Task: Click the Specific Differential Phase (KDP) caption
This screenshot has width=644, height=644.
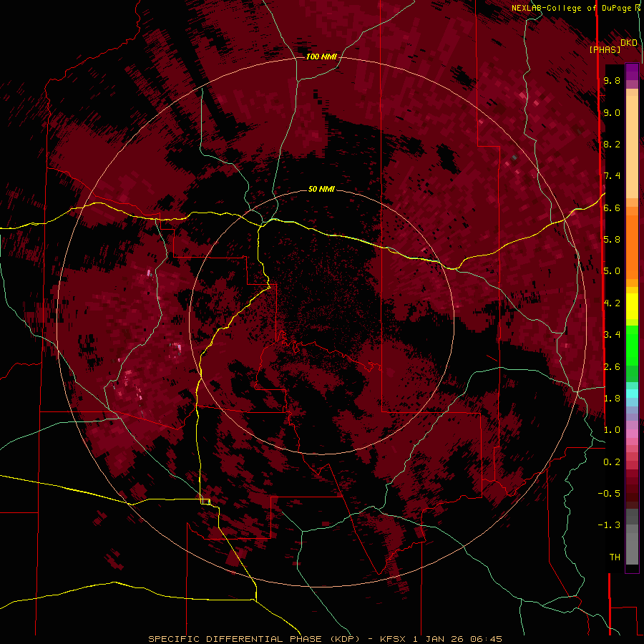Action: tap(254, 639)
